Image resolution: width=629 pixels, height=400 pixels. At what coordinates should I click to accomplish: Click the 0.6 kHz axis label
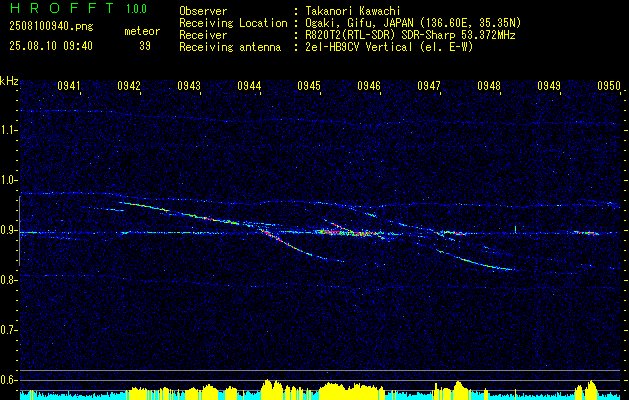click(x=8, y=380)
